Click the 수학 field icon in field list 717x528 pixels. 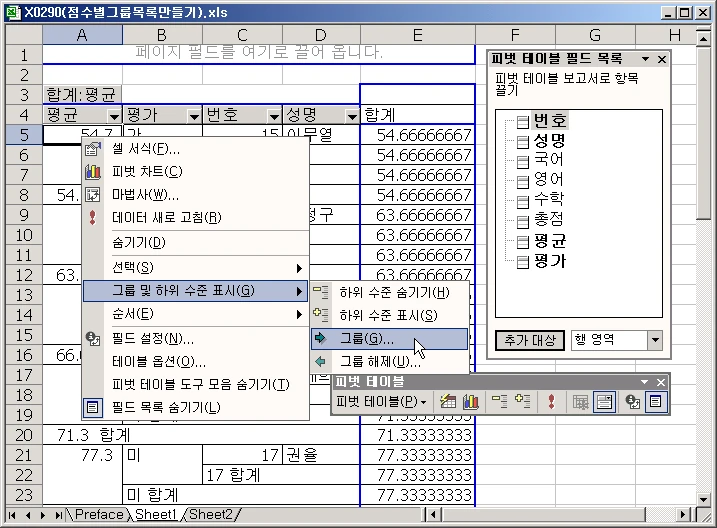pyautogui.click(x=523, y=202)
